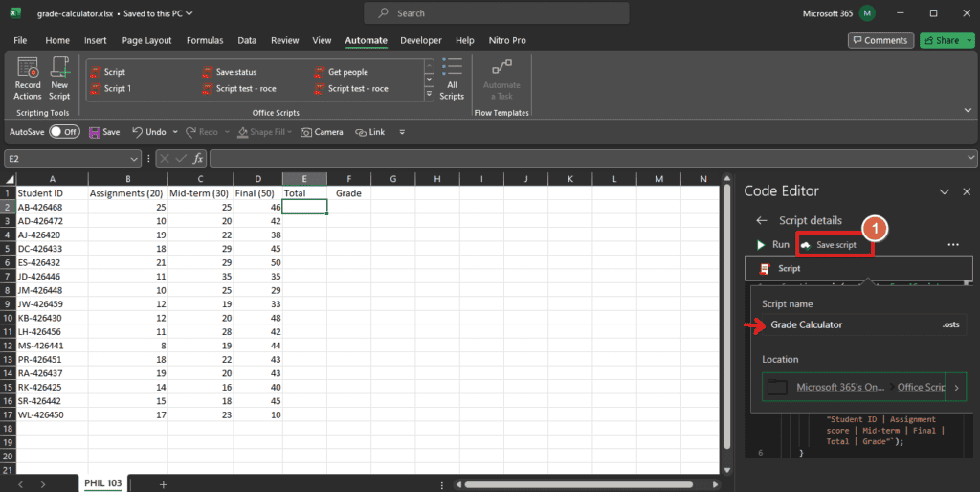This screenshot has width=980, height=492.
Task: Select cell 'WL-426450'
Action: click(52, 414)
